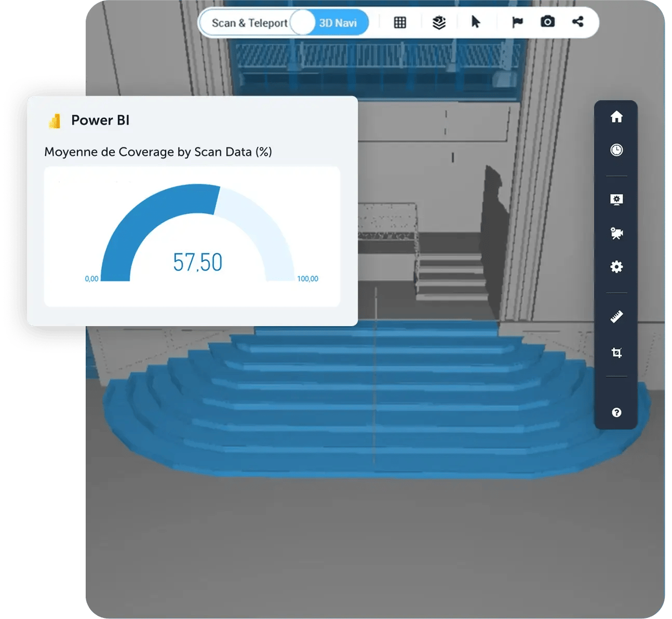
Task: Click the flag marker icon
Action: click(x=517, y=22)
